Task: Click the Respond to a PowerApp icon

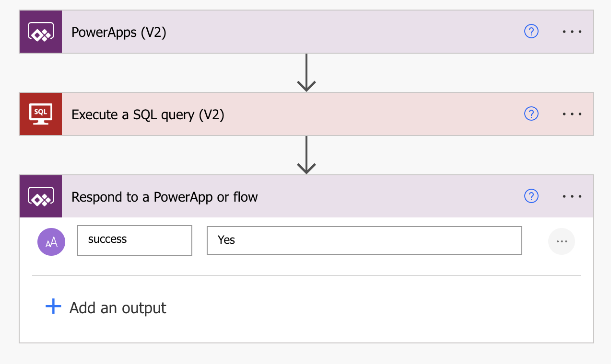Action: coord(41,197)
